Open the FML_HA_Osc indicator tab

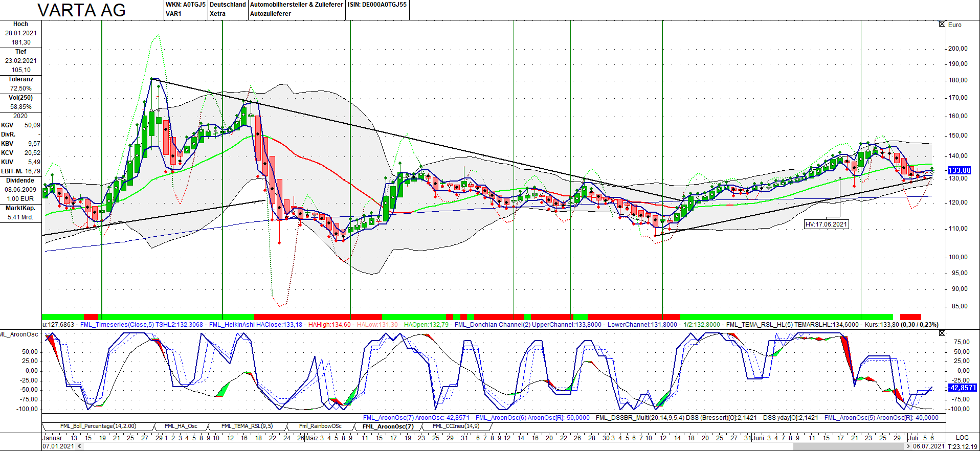tap(181, 426)
